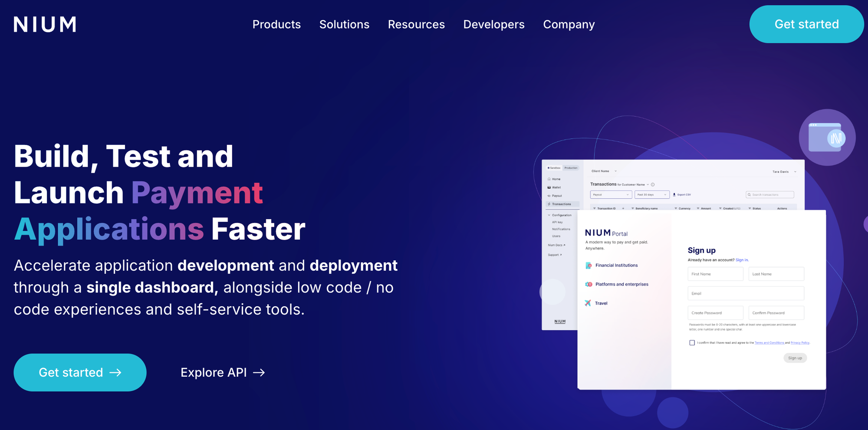Open the Terms and Conditions link

[x=769, y=343]
